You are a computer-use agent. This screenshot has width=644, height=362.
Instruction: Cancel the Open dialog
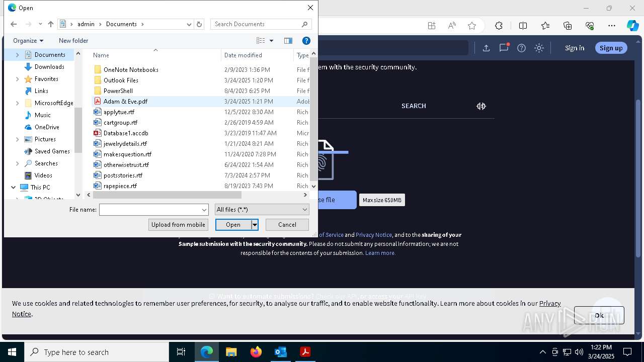[287, 225]
